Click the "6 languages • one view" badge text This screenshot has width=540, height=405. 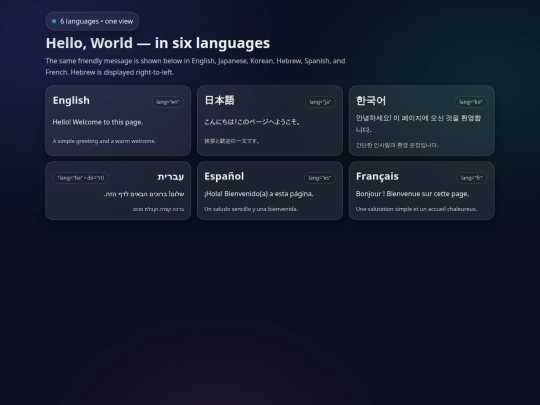tap(96, 21)
